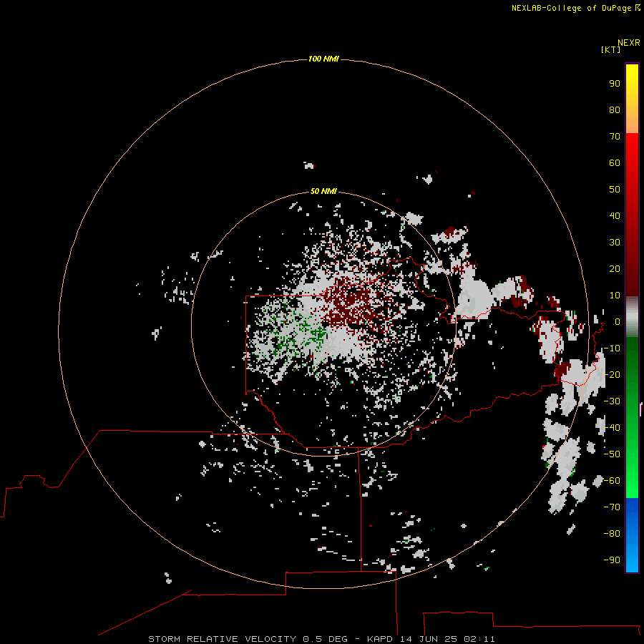Click the -30 value on the color scale
The image size is (644, 644).
pos(612,401)
